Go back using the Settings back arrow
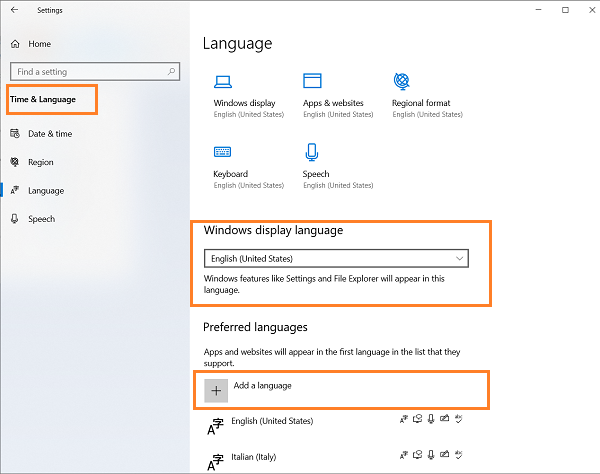The width and height of the screenshot is (600, 474). 15,10
